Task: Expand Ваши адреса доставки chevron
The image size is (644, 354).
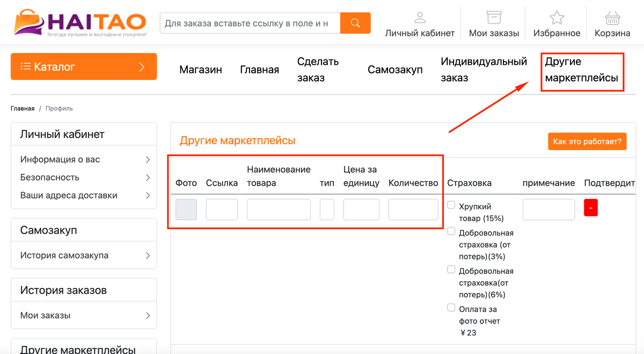Action: 148,195
